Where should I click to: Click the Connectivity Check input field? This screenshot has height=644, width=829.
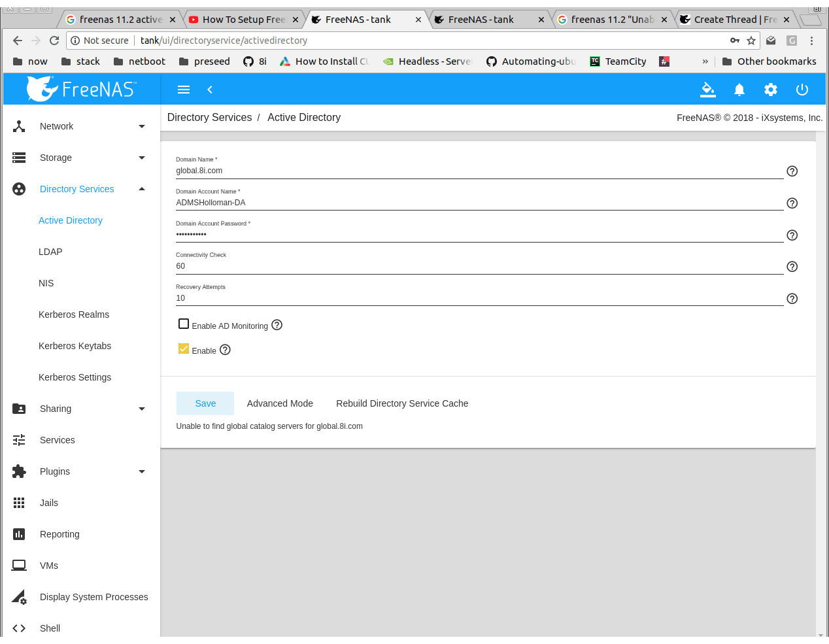(x=479, y=266)
